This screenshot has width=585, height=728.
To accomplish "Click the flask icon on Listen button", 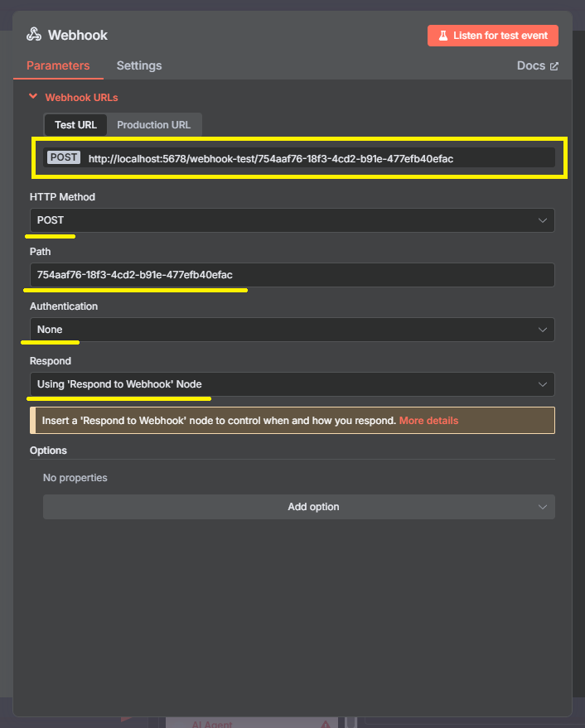I will pos(442,36).
